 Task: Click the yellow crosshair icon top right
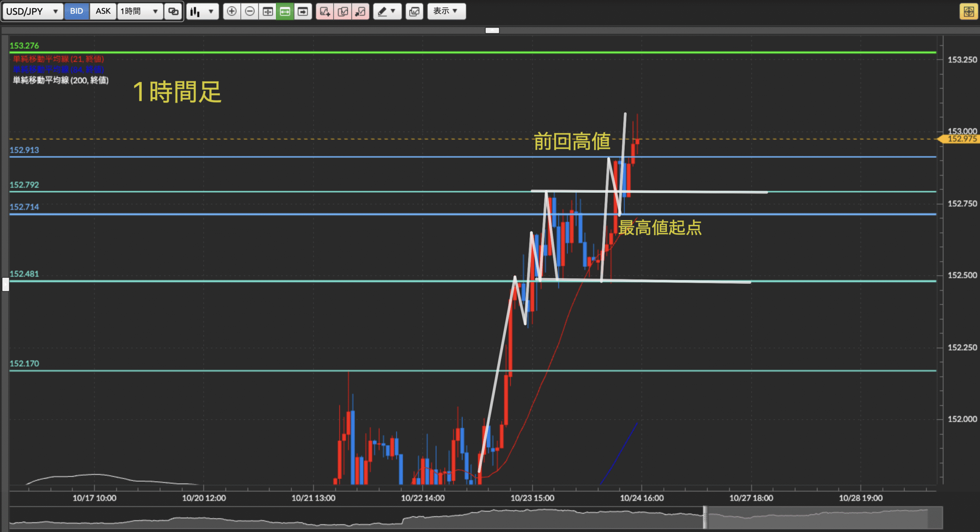point(969,11)
